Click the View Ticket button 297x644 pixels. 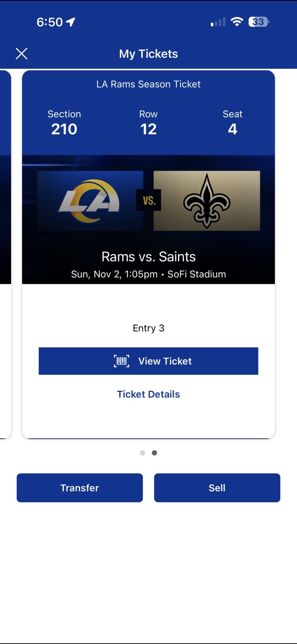click(148, 361)
